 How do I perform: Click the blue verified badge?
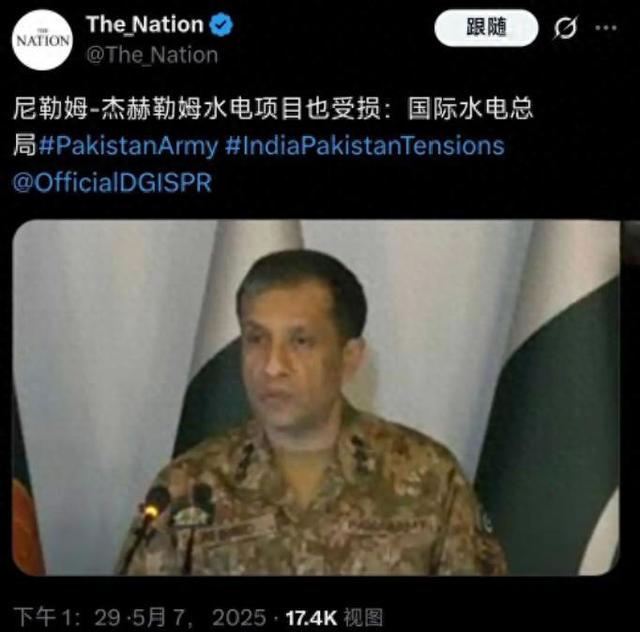pos(221,25)
